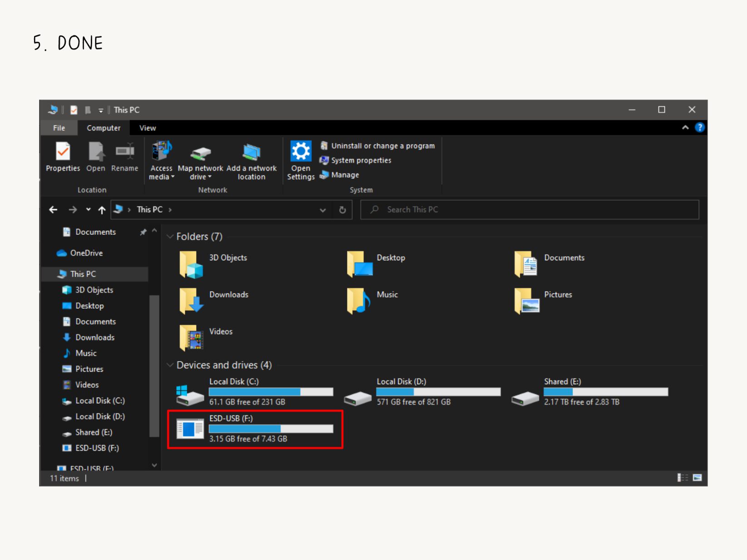The height and width of the screenshot is (560, 747).
Task: Collapse the Folders (7) group
Action: (x=170, y=237)
